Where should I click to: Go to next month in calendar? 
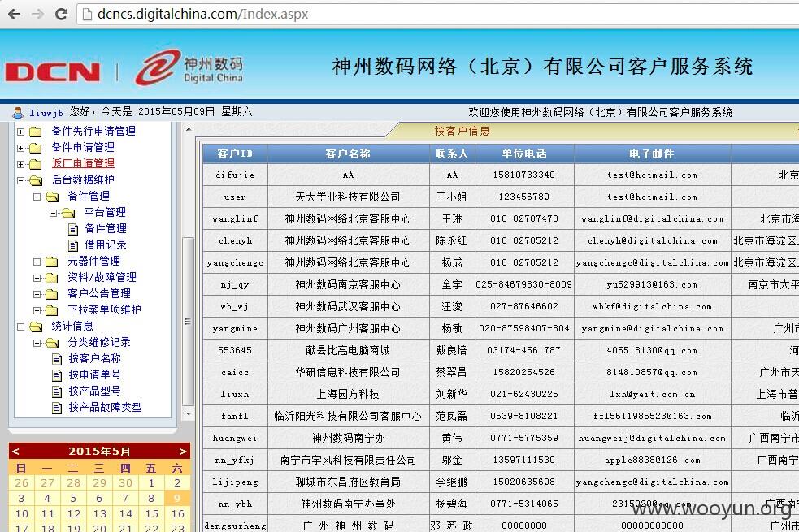[x=183, y=452]
